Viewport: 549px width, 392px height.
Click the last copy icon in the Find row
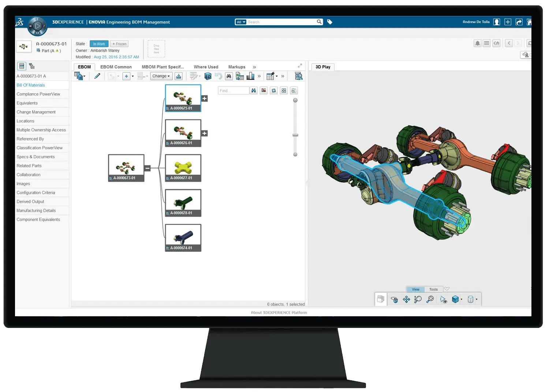coord(294,90)
